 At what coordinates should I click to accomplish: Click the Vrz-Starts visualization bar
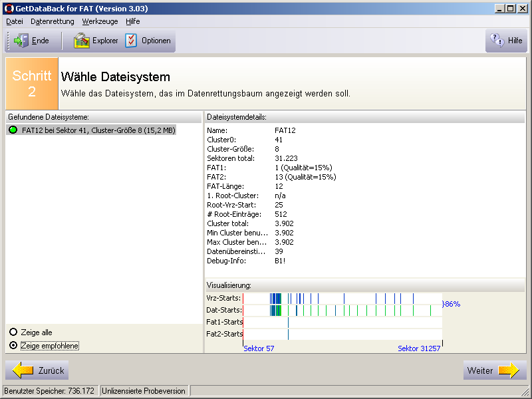click(x=342, y=299)
